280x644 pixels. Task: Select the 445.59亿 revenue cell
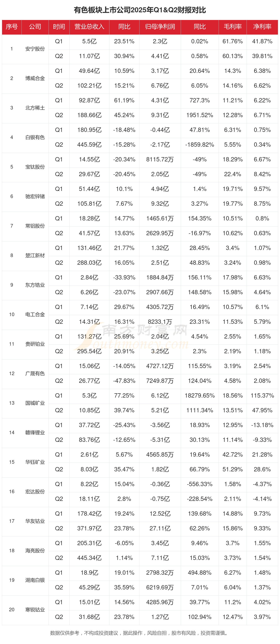pyautogui.click(x=89, y=145)
